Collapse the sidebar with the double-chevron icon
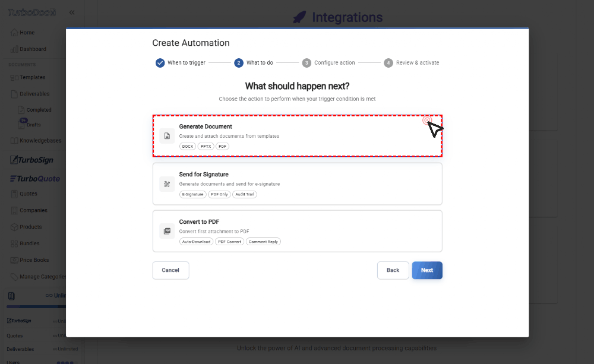 pyautogui.click(x=72, y=12)
